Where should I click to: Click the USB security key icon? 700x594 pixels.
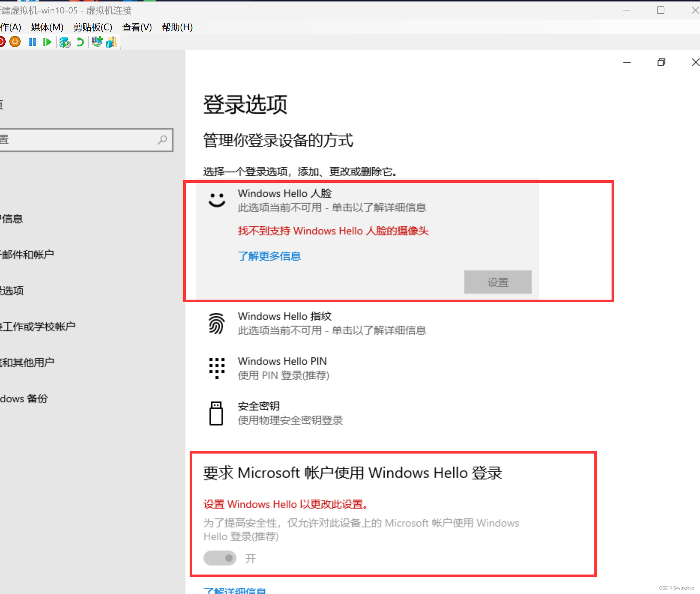tap(216, 413)
